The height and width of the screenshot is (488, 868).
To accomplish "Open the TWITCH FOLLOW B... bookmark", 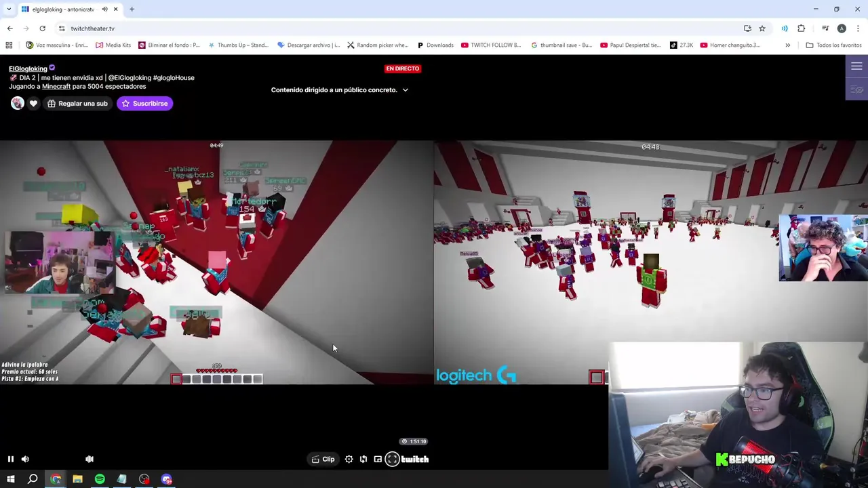I will (x=491, y=45).
